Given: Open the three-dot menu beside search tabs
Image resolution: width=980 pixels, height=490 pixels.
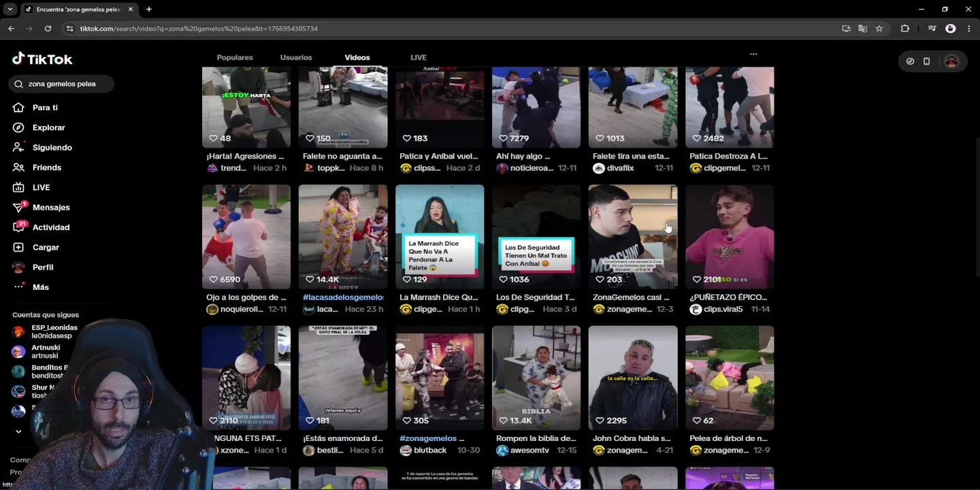Looking at the screenshot, I should [x=753, y=54].
